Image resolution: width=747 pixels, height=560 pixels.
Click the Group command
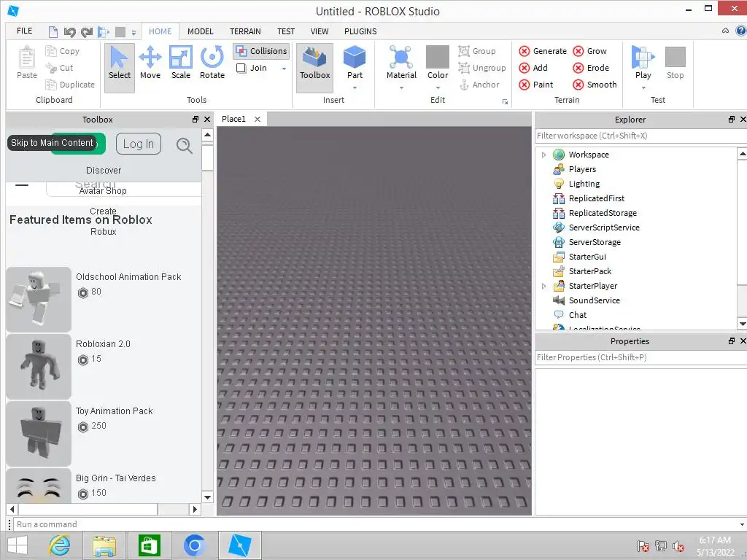click(x=477, y=51)
